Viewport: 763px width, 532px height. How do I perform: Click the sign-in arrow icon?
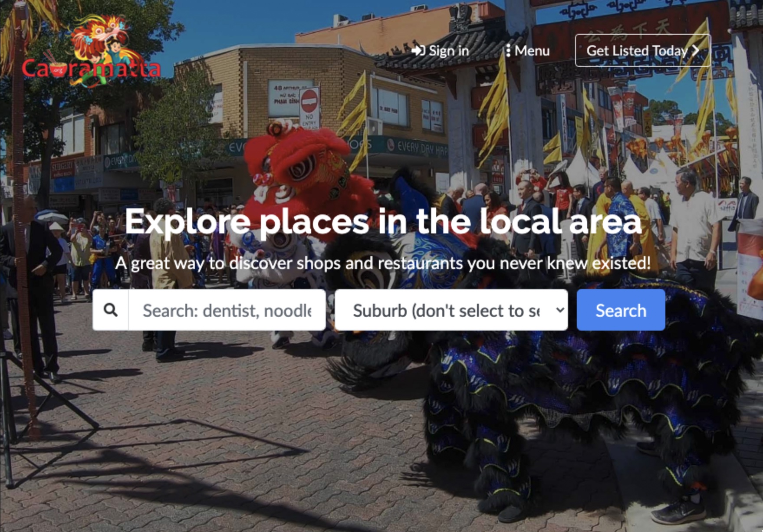tap(418, 51)
